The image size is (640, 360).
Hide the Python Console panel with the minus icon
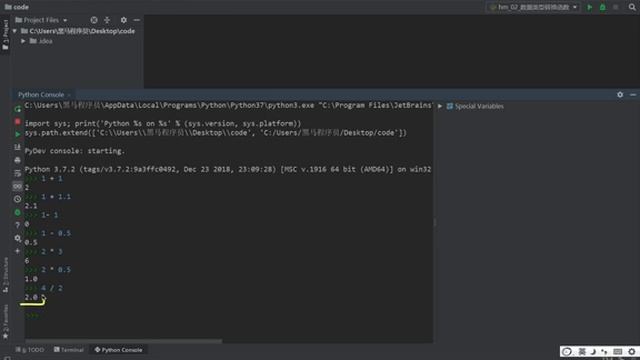point(633,95)
